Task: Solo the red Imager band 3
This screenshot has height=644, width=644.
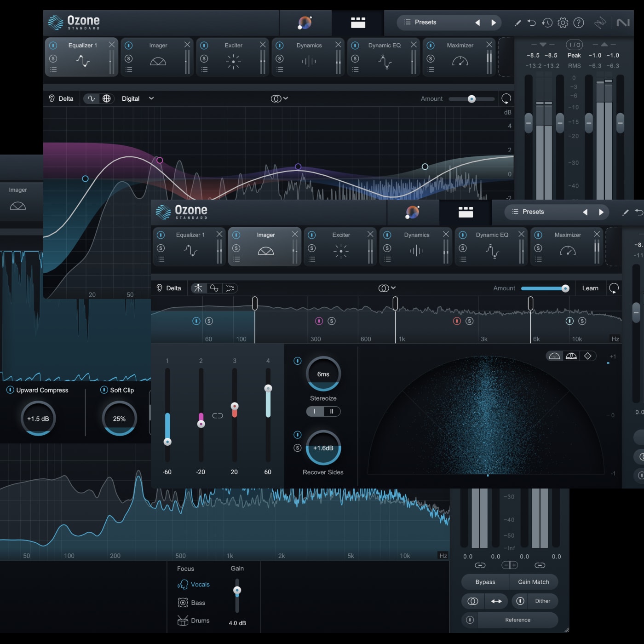Action: click(469, 321)
